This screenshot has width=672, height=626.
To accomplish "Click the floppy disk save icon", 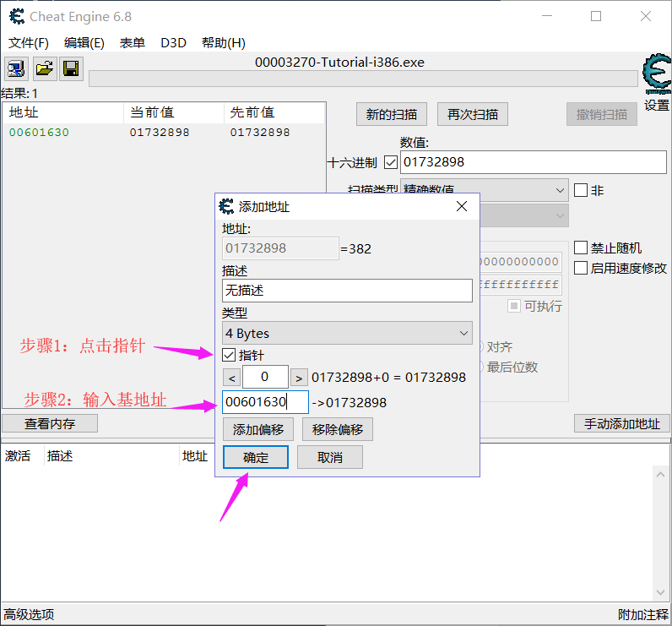I will (71, 69).
